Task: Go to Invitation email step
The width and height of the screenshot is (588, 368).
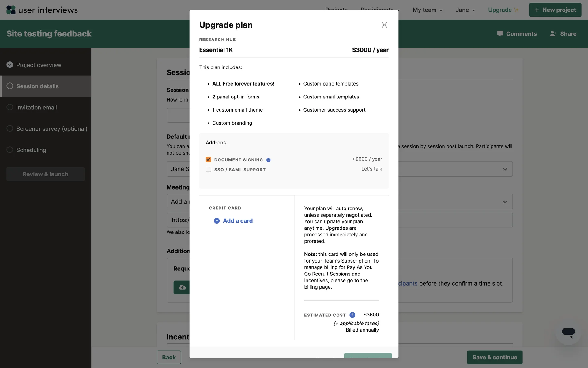Action: click(36, 108)
